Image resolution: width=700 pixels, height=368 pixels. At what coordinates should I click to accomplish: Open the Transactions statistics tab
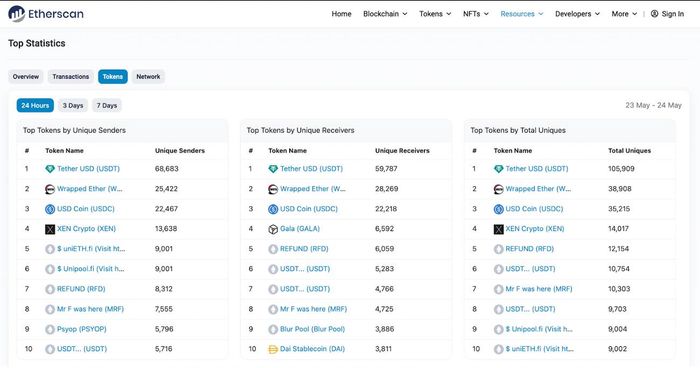[71, 76]
